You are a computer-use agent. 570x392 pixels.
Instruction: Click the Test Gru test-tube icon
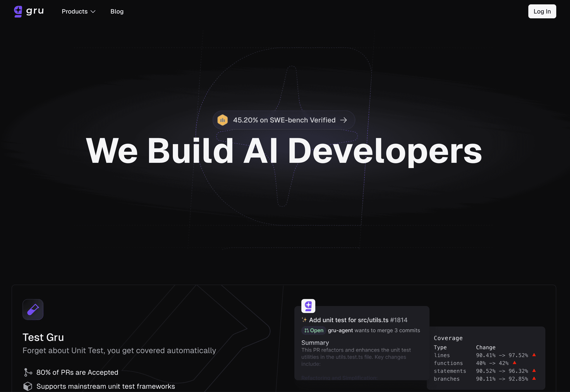(x=33, y=309)
